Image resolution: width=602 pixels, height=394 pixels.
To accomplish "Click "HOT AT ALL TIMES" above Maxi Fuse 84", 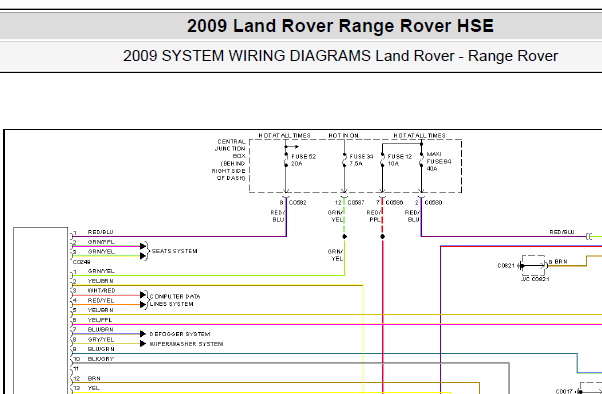I will (x=419, y=136).
